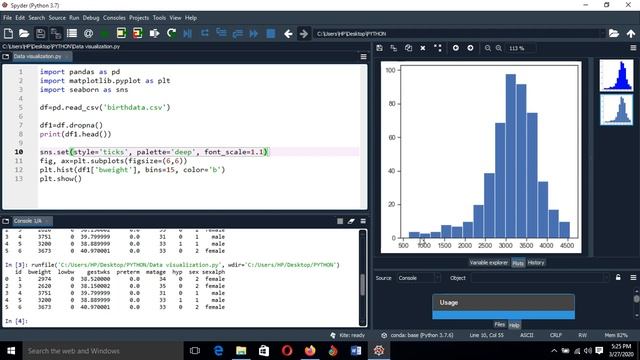Screen dimensions: 640x360
Task: Step into function debug icon
Action: tap(221, 33)
